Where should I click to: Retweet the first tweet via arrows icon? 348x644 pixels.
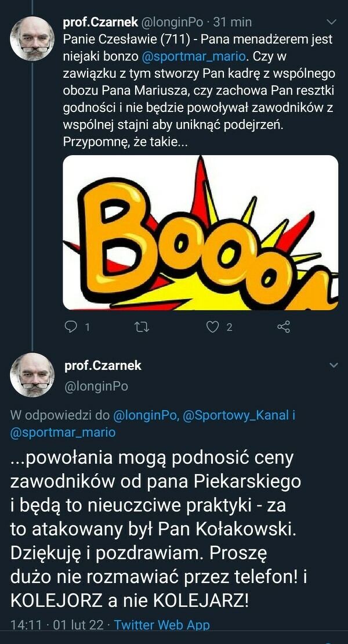click(x=142, y=326)
